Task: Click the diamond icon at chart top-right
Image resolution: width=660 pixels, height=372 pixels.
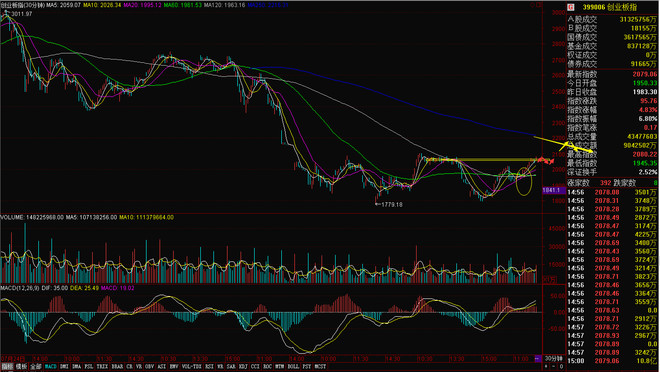Action: 532,5
